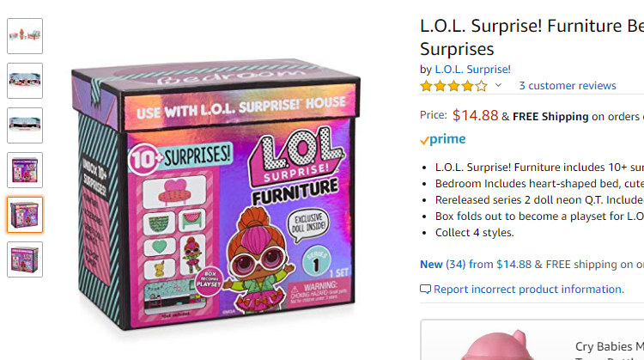Open New (34) from $14.88 offers link
The height and width of the screenshot is (360, 644).
coord(475,265)
